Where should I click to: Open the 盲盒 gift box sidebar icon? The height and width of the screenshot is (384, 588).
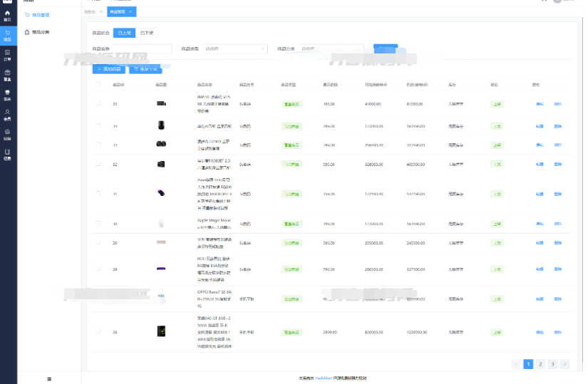[8, 74]
